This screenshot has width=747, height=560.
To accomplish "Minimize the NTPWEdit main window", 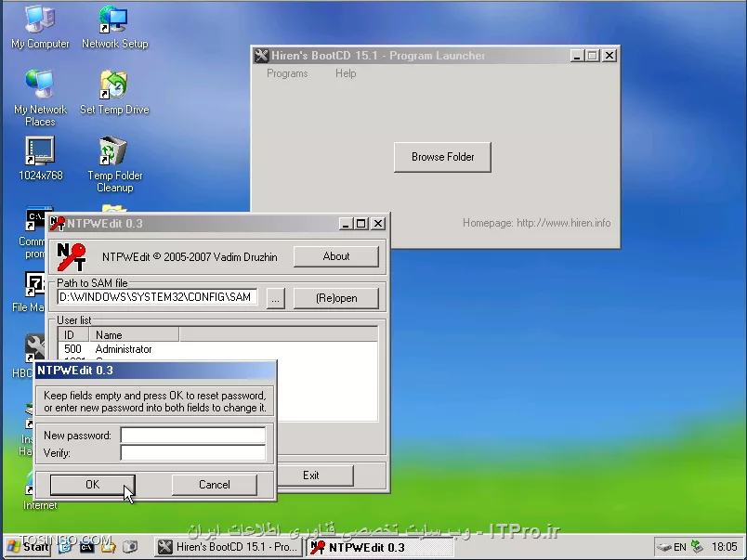I will [x=346, y=223].
